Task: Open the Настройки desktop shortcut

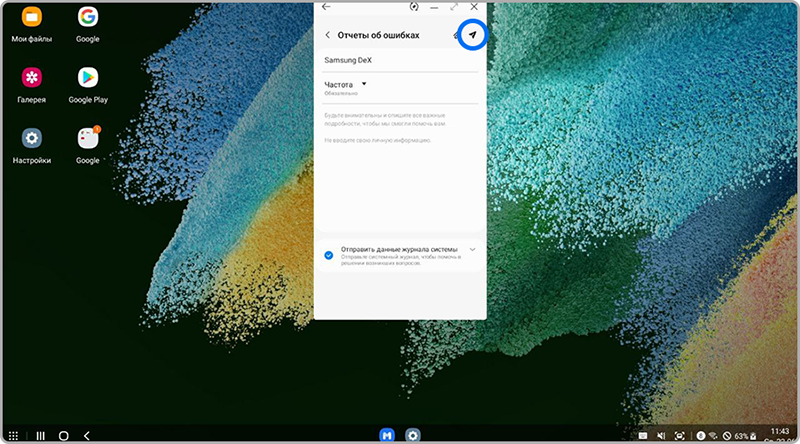Action: coord(32,146)
